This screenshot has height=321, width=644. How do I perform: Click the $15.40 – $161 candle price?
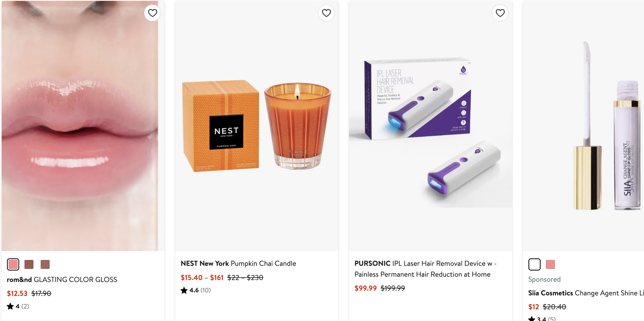point(202,278)
